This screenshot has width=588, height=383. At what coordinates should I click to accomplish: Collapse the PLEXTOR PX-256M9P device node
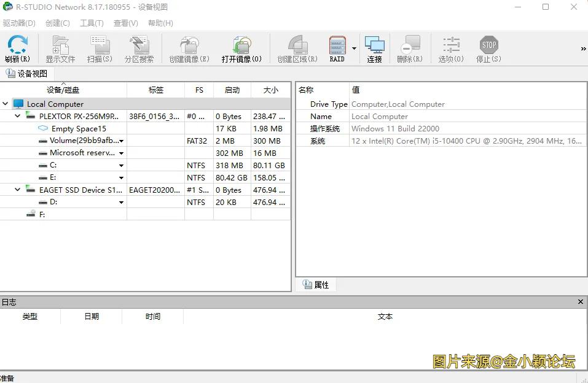coord(17,116)
